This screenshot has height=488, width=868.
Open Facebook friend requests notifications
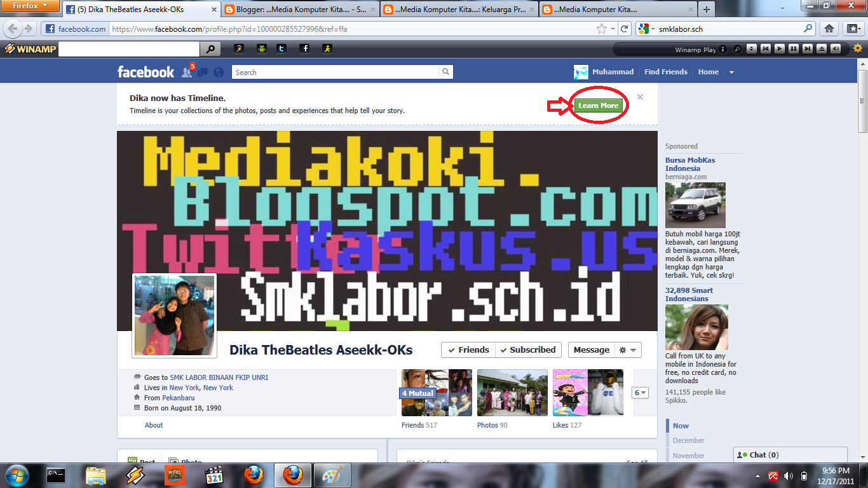point(187,72)
